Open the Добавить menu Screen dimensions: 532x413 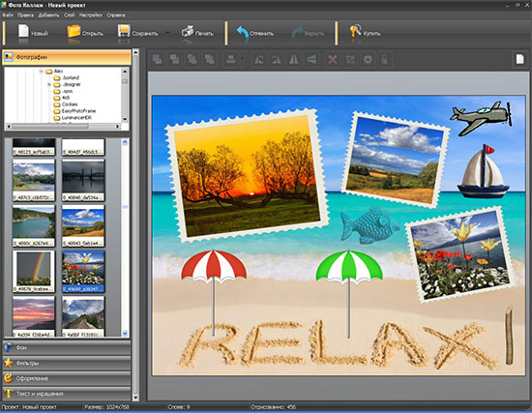[x=48, y=15]
